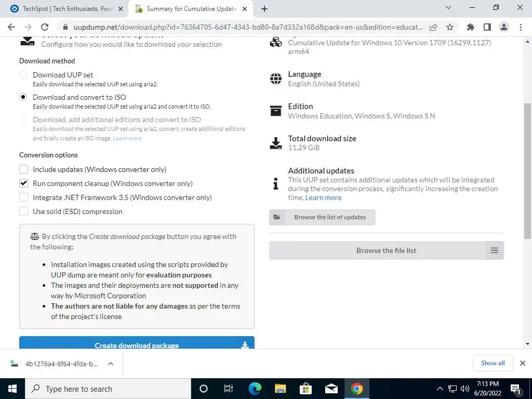This screenshot has width=532, height=399.
Task: Click the share page icon in address bar
Action: [433, 27]
